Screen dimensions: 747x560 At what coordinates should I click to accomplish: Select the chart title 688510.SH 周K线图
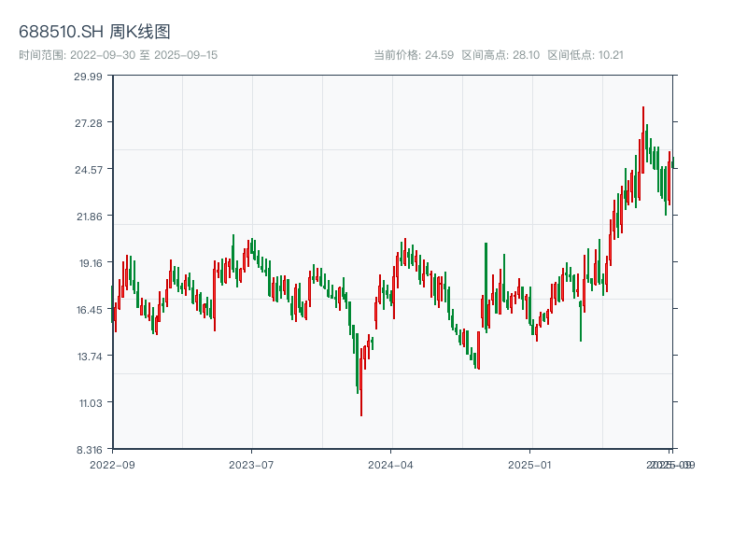[x=94, y=32]
